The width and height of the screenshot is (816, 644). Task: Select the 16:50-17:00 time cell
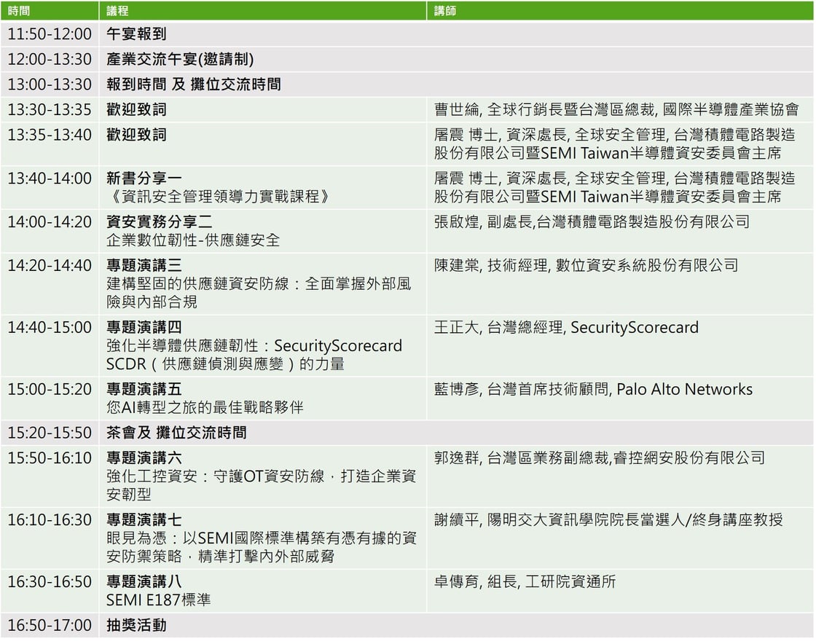click(50, 625)
